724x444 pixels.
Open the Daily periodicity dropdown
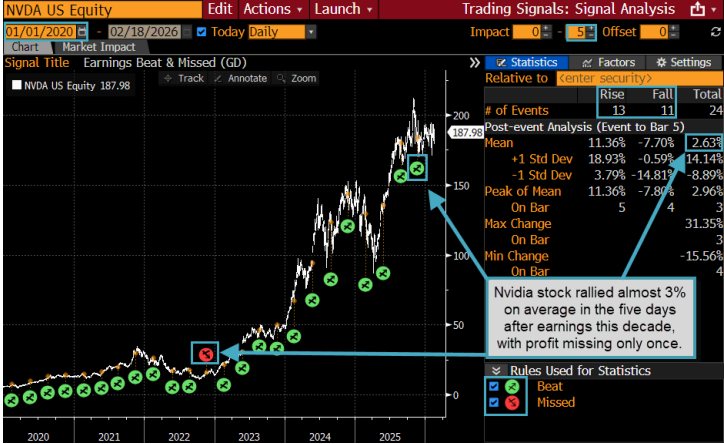coord(281,32)
